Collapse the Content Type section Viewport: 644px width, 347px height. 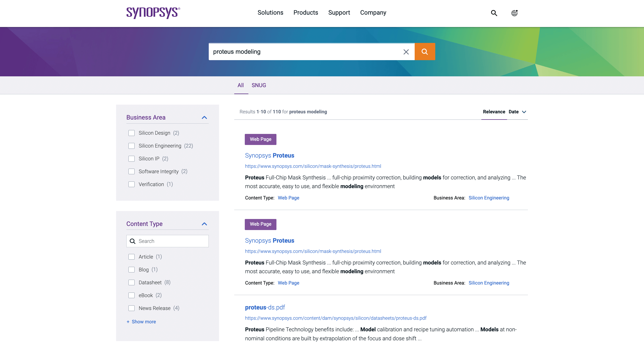coord(204,224)
